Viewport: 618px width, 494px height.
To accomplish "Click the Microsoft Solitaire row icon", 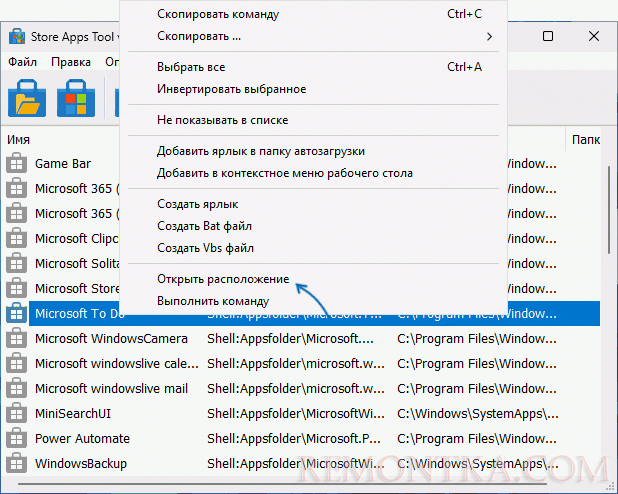I will click(17, 263).
